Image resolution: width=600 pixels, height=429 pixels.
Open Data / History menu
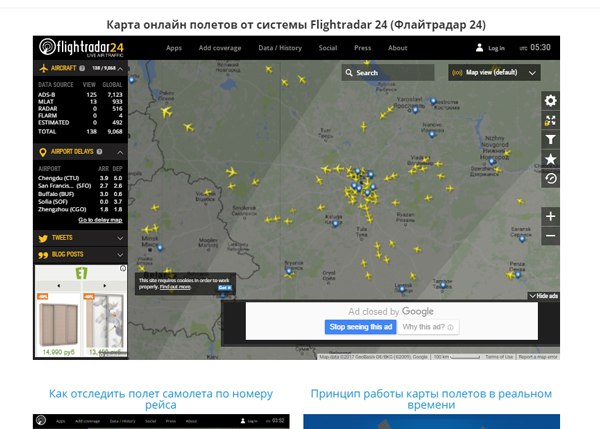[x=280, y=48]
